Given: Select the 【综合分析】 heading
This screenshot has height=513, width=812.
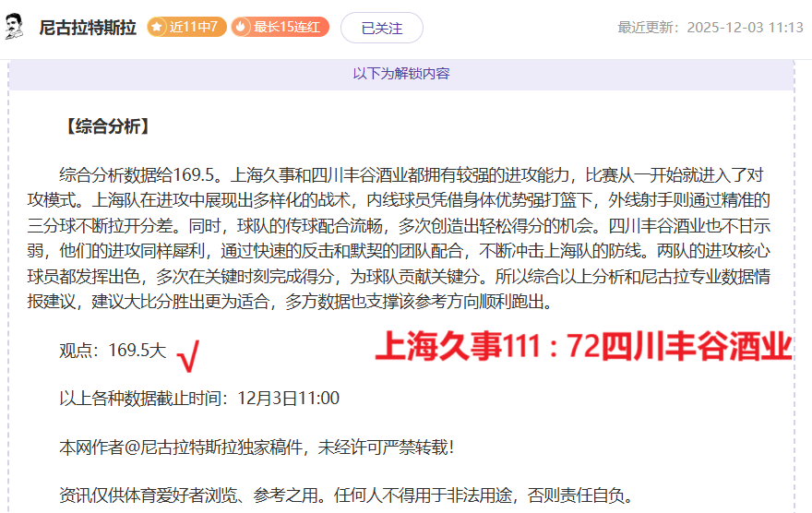Looking at the screenshot, I should (x=107, y=127).
